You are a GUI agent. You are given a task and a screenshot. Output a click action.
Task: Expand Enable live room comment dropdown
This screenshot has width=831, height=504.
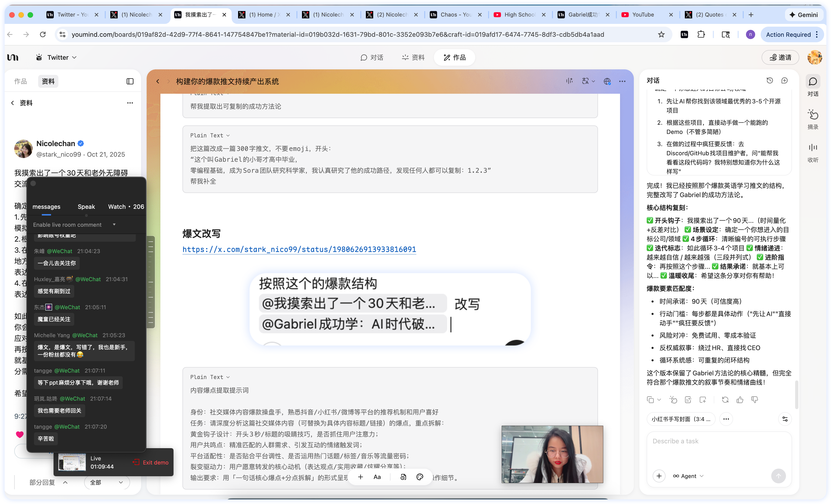(x=114, y=224)
